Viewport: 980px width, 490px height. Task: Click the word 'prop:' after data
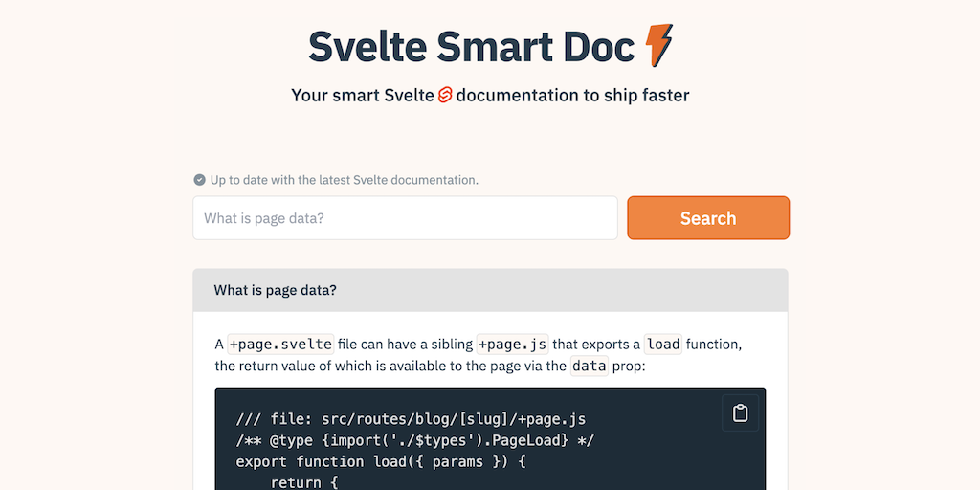[x=630, y=366]
